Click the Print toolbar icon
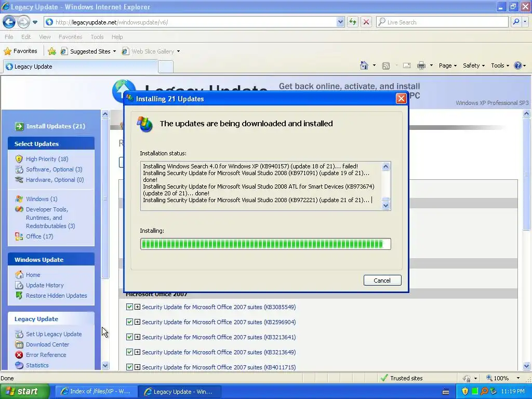Viewport: 532px width, 399px height. click(421, 65)
